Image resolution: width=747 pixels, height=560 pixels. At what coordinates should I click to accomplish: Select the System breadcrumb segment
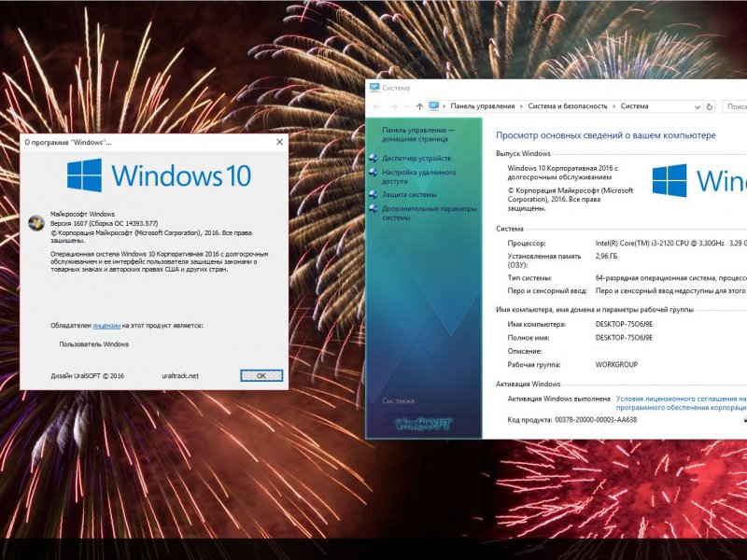[x=634, y=106]
